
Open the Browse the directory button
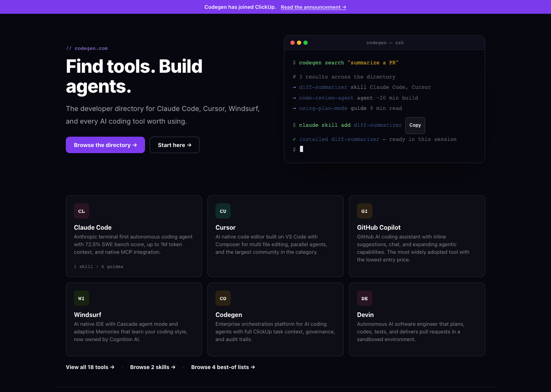(x=105, y=145)
